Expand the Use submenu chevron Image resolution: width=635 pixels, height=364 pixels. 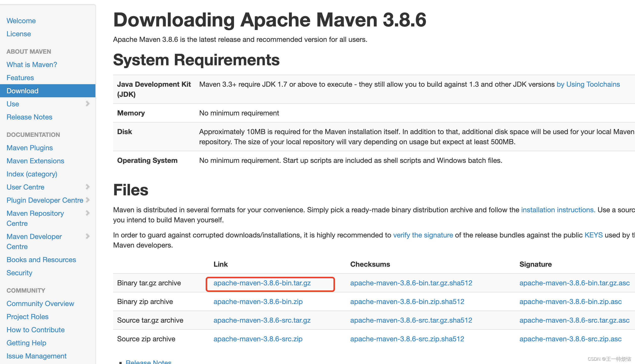[x=88, y=104]
